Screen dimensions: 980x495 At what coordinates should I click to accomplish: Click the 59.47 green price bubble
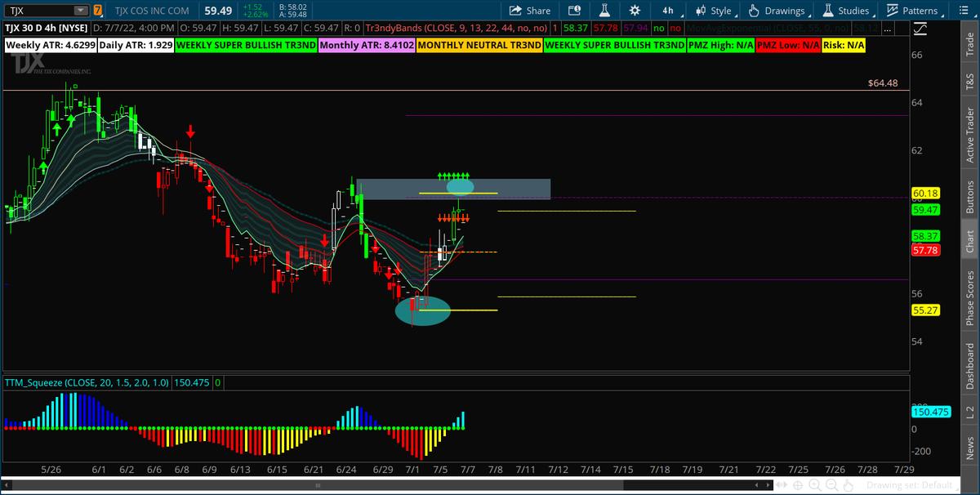pyautogui.click(x=925, y=210)
